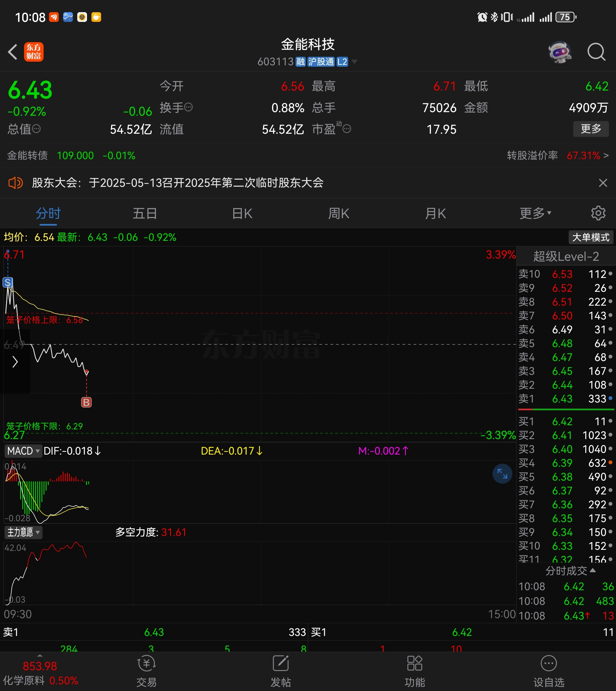Select the 买3 6.40 order row
616x691 pixels.
point(566,449)
